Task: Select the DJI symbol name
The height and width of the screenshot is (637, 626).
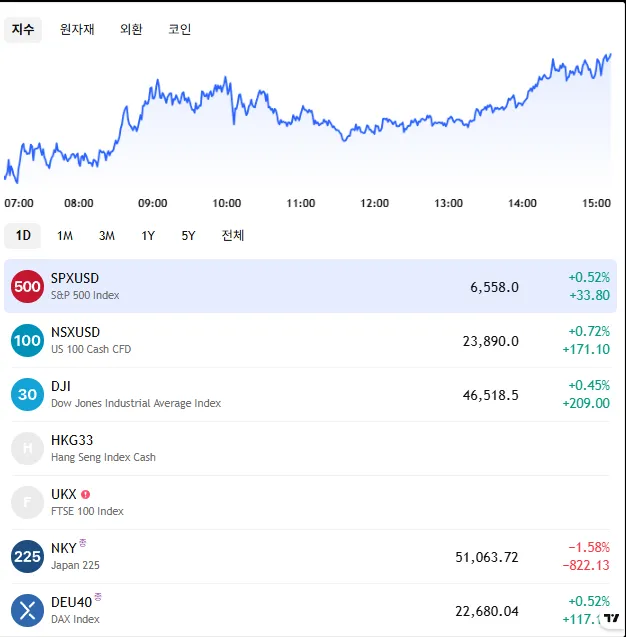Action: click(61, 386)
